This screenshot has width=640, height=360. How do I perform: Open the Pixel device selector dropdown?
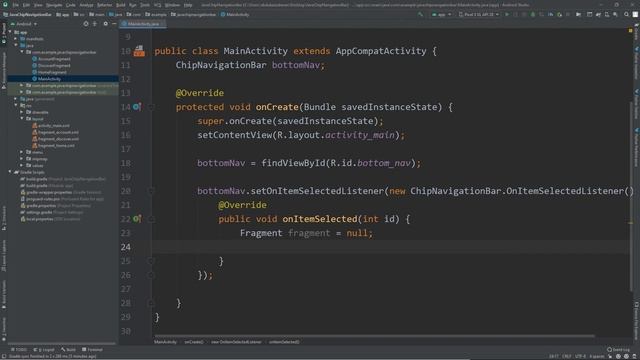click(478, 15)
